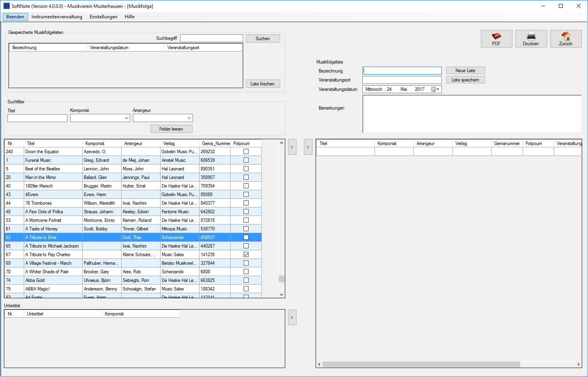Viewport: 588px width, 377px height.
Task: Add Untertitel using lower right arrow button
Action: coord(292,317)
